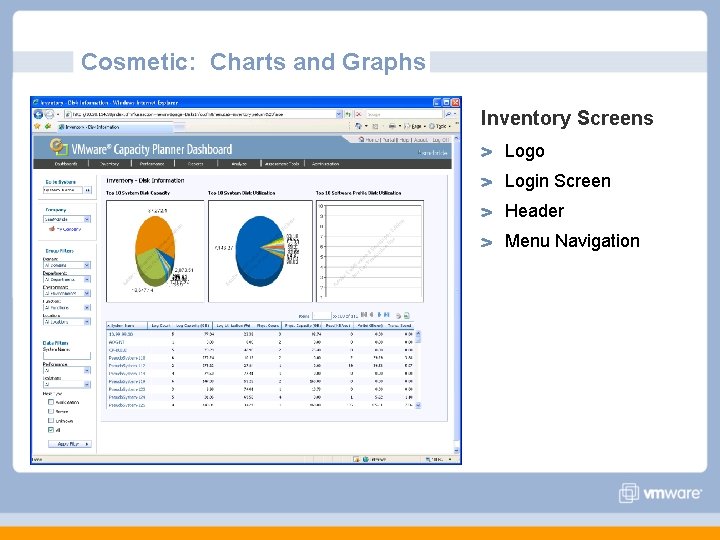Viewport: 720px width, 540px height.
Task: Click the Feeds icon in command bar
Action: 375,126
